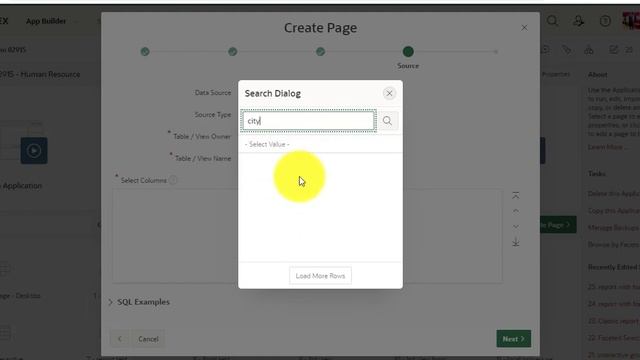Click the Move to Top arrow icon
Viewport: 640px width, 360px height.
(x=516, y=196)
